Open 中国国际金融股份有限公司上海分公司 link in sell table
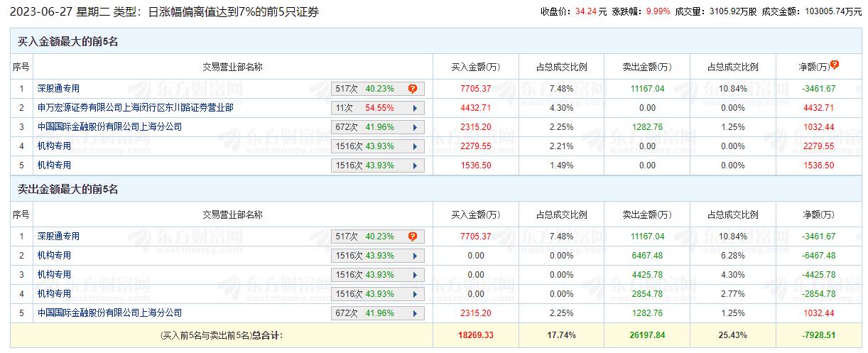The image size is (868, 353). click(x=110, y=313)
